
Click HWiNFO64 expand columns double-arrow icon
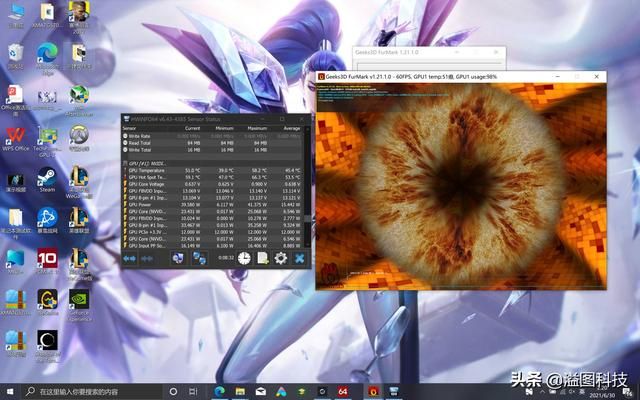pos(129,258)
